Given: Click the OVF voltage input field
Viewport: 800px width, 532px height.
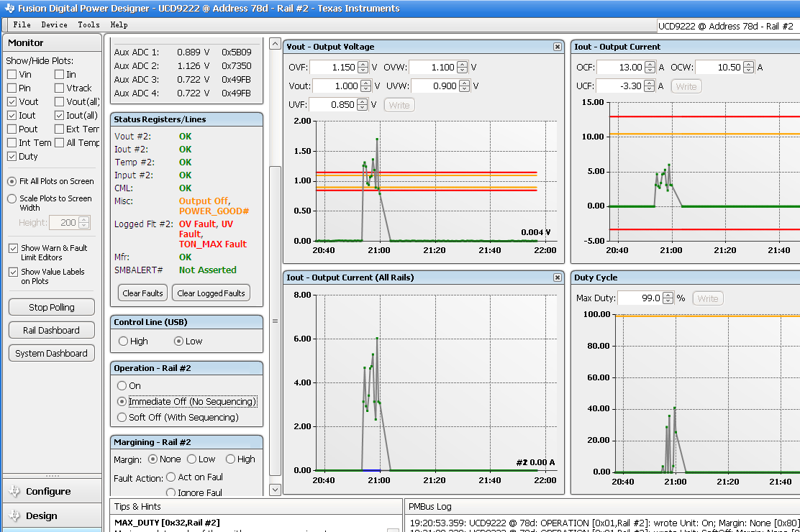Looking at the screenshot, I should click(x=334, y=68).
